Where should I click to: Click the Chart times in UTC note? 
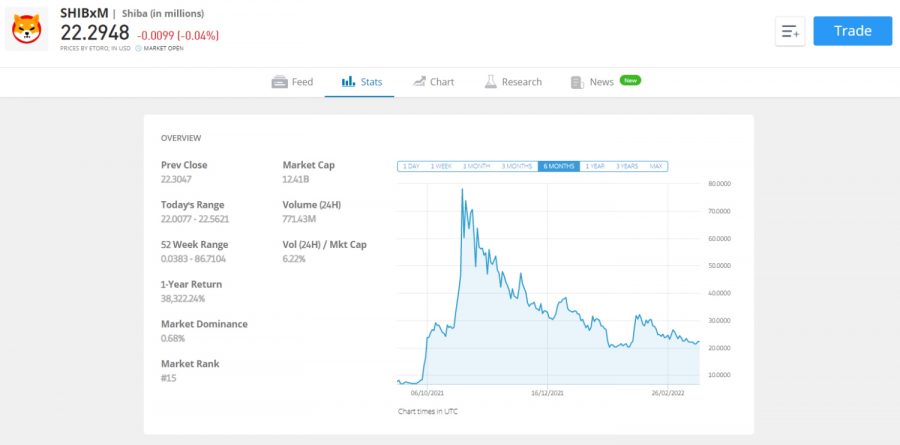pyautogui.click(x=428, y=412)
